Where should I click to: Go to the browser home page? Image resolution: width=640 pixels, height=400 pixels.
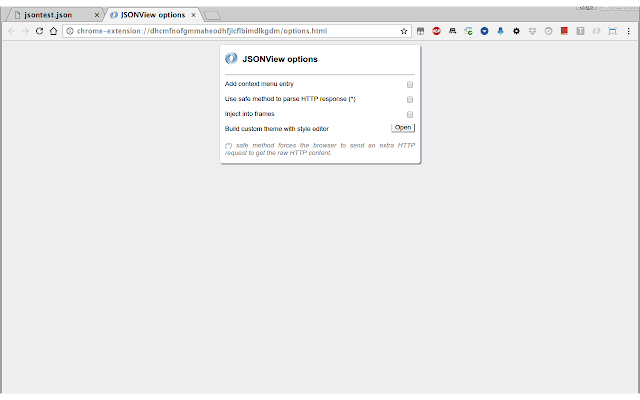click(53, 31)
